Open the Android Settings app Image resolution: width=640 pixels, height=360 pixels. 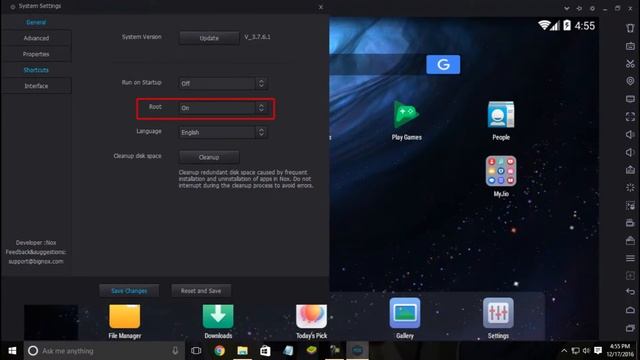pyautogui.click(x=498, y=318)
